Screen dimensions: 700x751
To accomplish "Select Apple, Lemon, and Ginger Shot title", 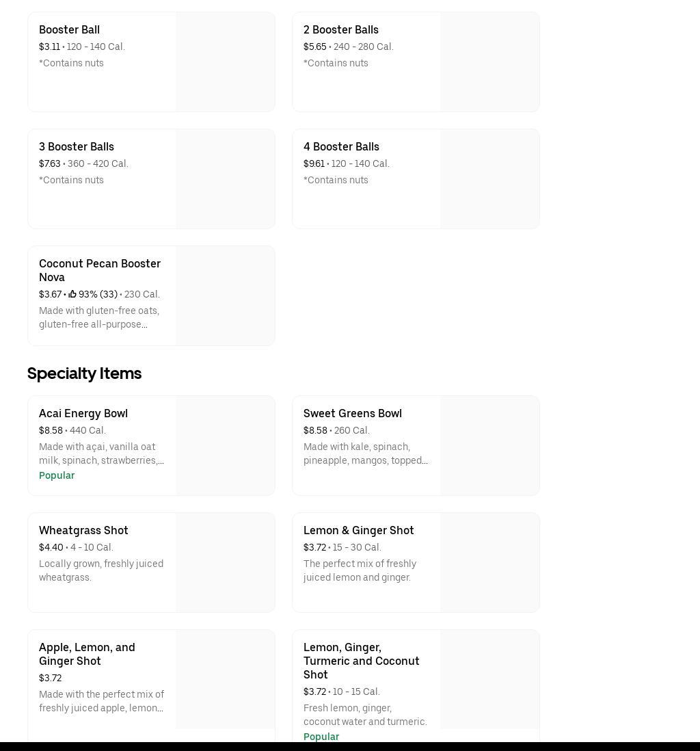I will tap(87, 654).
